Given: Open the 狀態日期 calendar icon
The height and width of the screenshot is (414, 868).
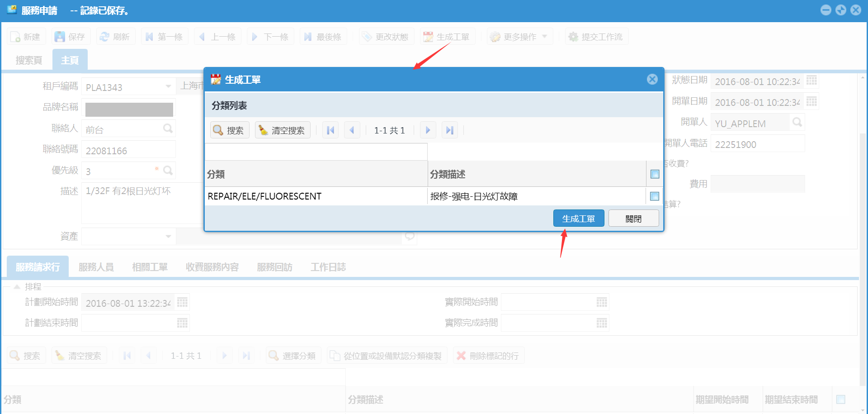Looking at the screenshot, I should tap(811, 81).
